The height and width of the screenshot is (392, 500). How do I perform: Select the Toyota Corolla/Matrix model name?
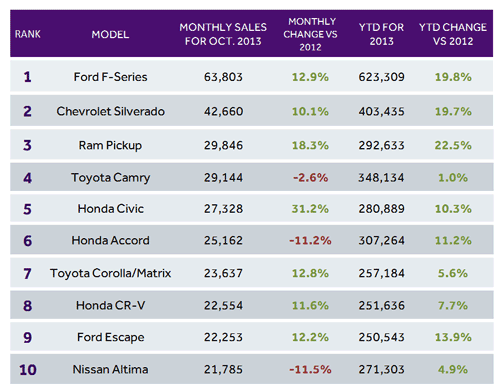click(x=110, y=273)
